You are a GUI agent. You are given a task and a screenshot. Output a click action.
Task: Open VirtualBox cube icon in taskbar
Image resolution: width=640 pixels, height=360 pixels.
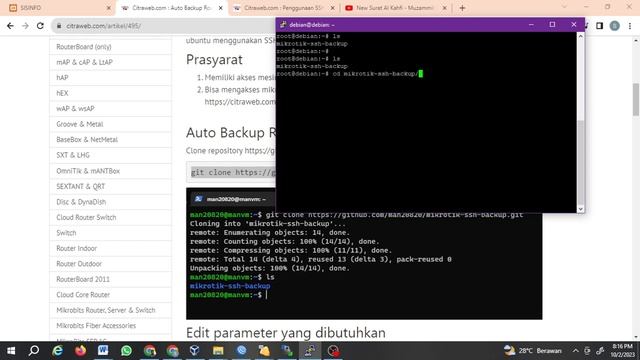pyautogui.click(x=195, y=351)
